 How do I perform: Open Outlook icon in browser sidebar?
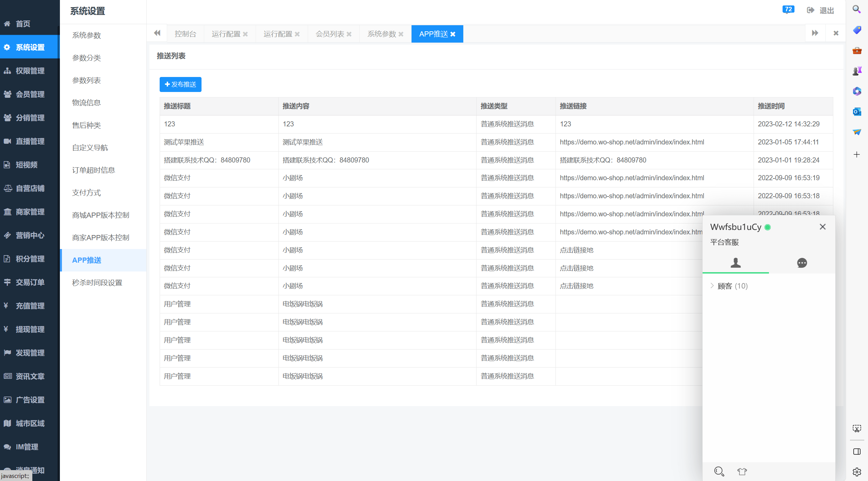pos(857,112)
